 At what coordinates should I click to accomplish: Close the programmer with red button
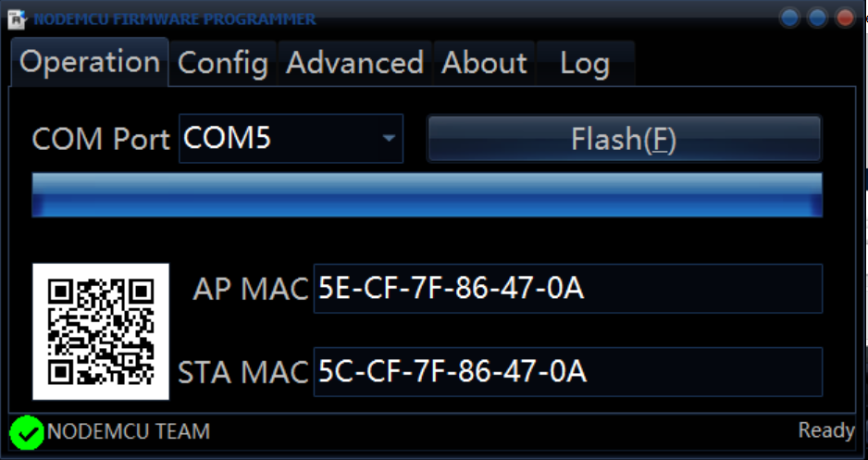[x=845, y=18]
